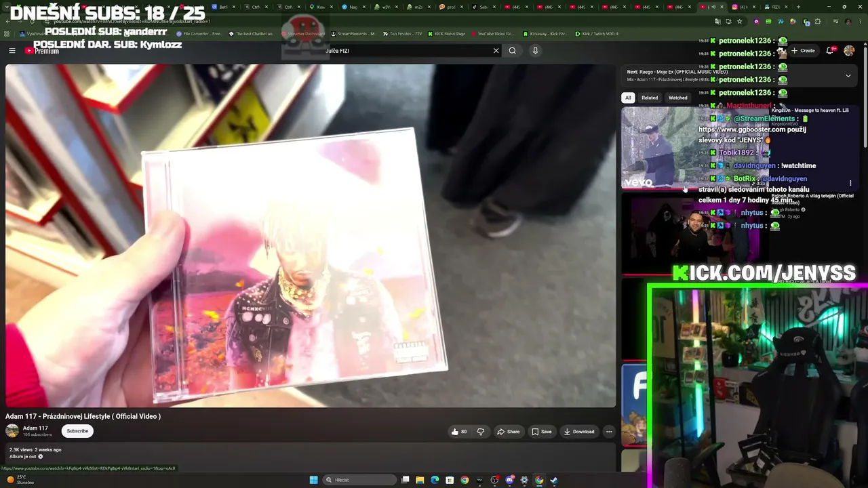Image resolution: width=868 pixels, height=488 pixels.
Task: Subscribe to the Adam 117 channel
Action: coord(77,431)
